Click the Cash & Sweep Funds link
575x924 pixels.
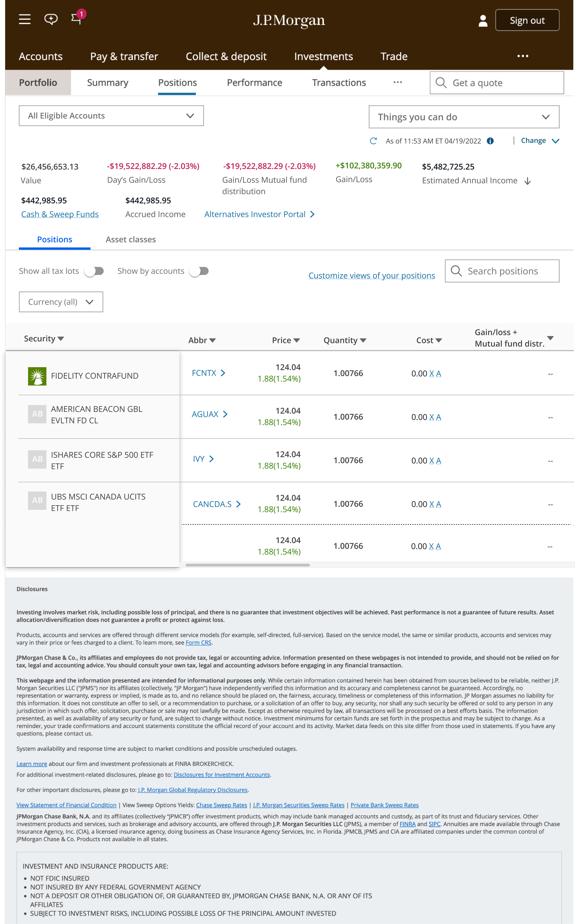point(60,214)
